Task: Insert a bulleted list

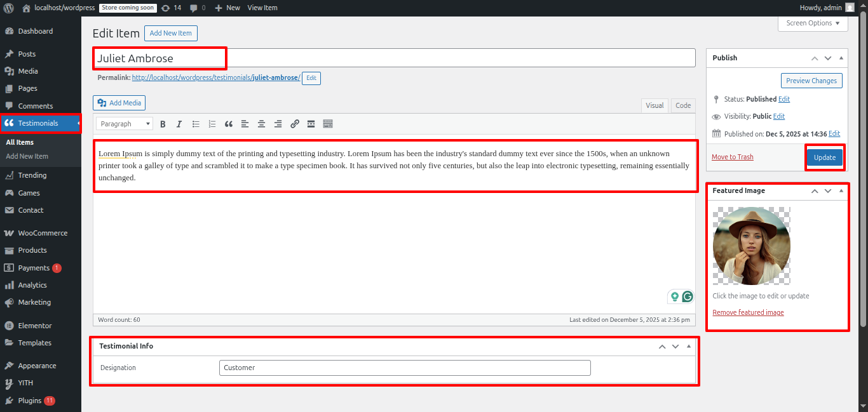Action: 196,124
